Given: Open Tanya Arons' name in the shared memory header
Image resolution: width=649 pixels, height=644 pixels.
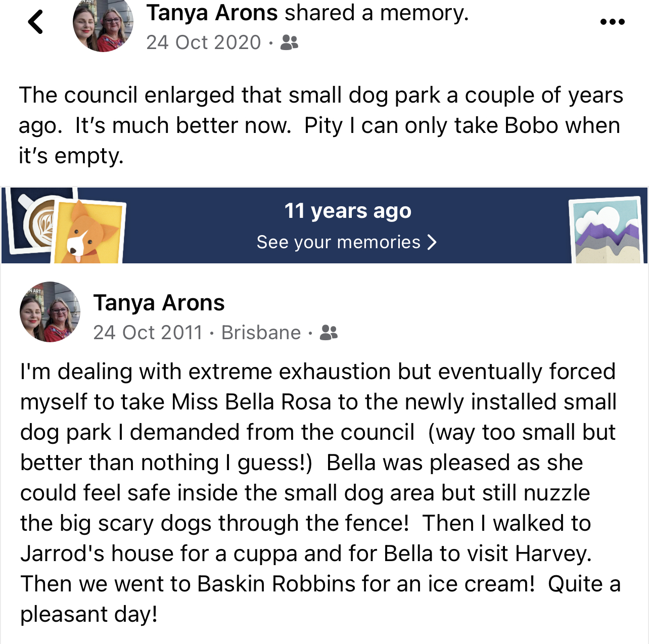Looking at the screenshot, I should pos(212,13).
